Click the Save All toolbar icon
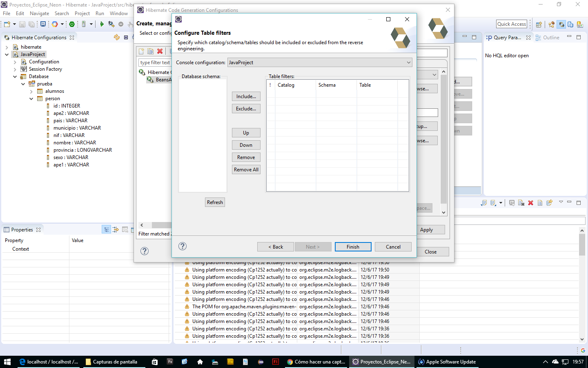 pos(31,24)
